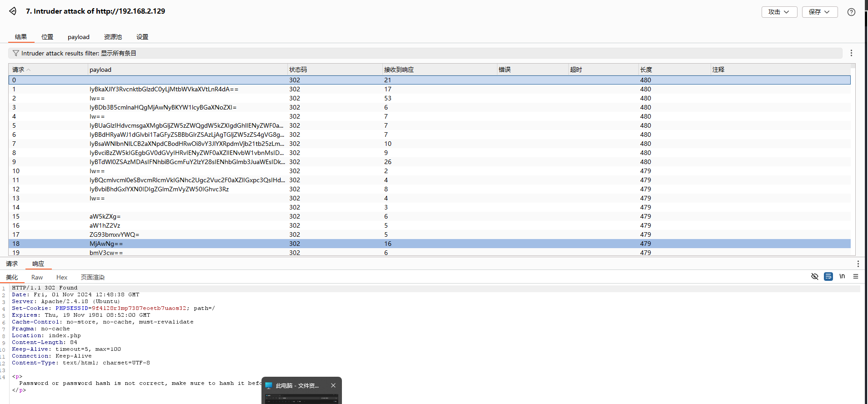Toggle the line wrap button
The height and width of the screenshot is (404, 868).
click(828, 276)
